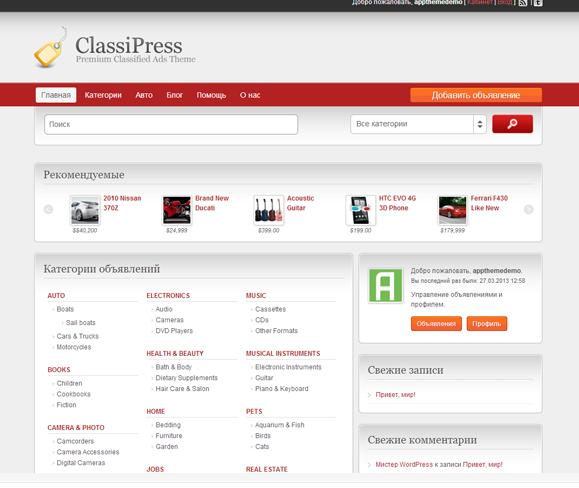Open the Brand New Ducati title link
Viewport: 579px width, 488px height.
tap(212, 203)
